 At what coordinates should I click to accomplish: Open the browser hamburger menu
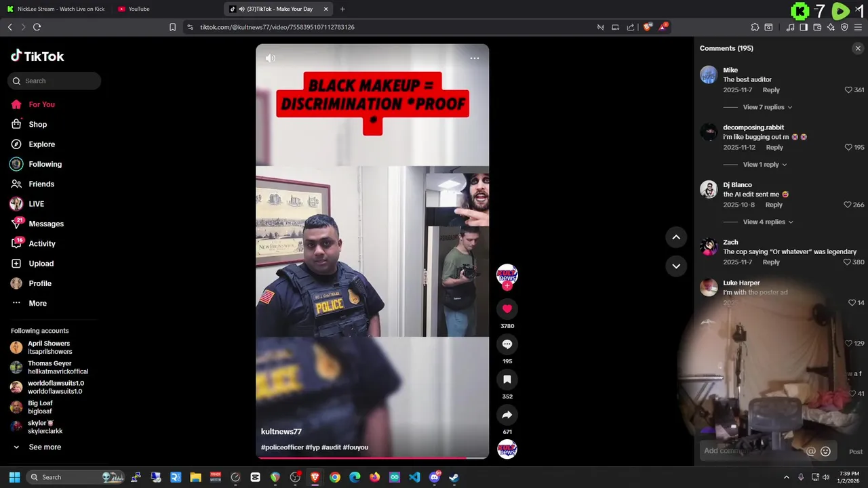(x=858, y=27)
